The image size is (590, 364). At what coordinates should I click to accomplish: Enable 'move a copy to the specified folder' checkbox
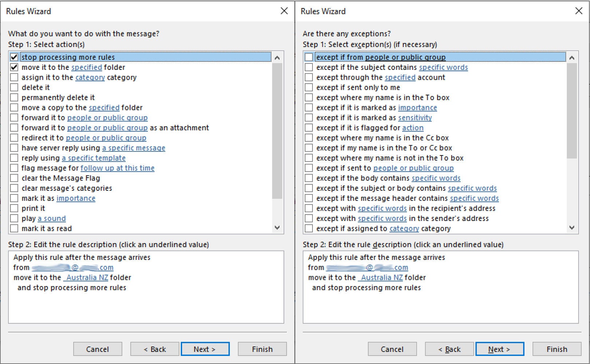14,108
